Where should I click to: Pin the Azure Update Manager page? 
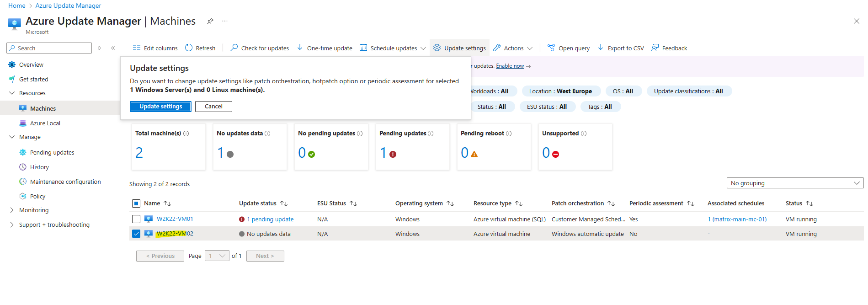tap(210, 21)
